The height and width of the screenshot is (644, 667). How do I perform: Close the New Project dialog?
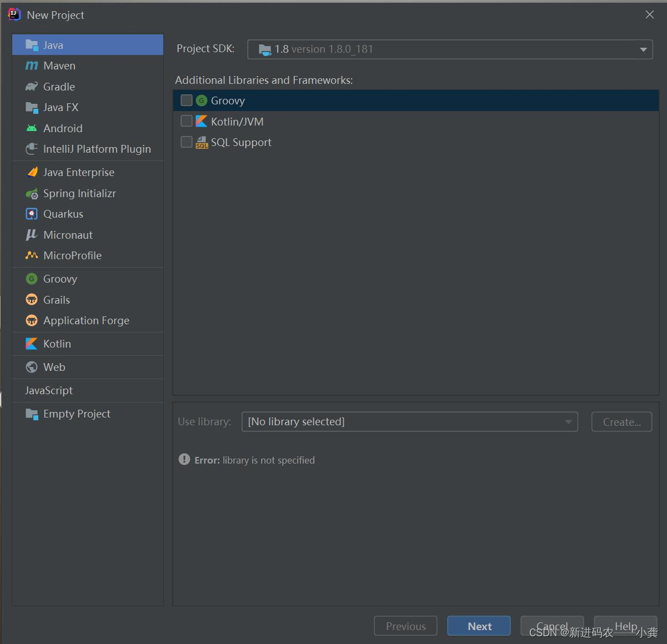click(x=649, y=15)
